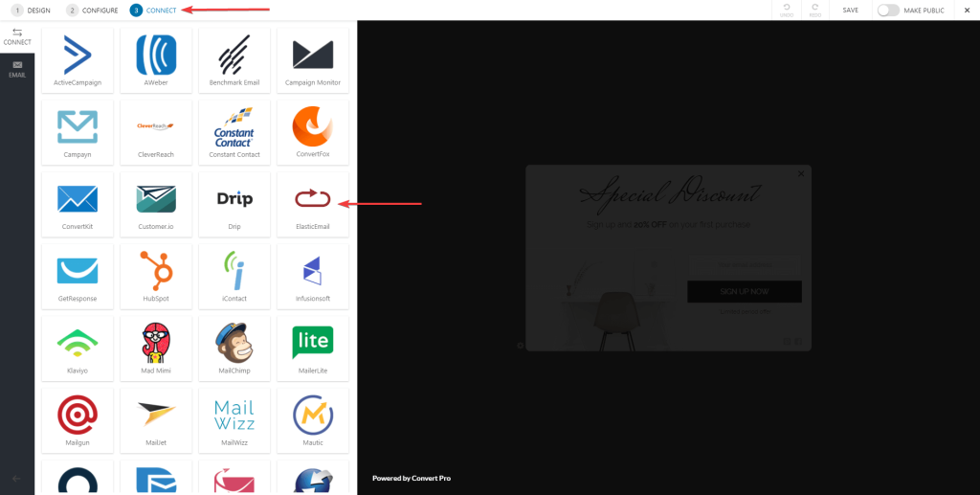Click the Save button

[850, 11]
